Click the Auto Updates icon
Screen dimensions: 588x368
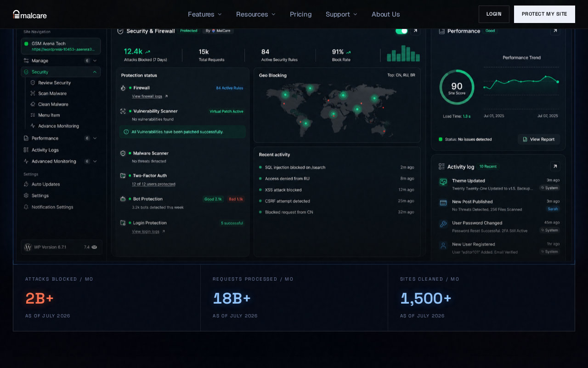(x=26, y=184)
